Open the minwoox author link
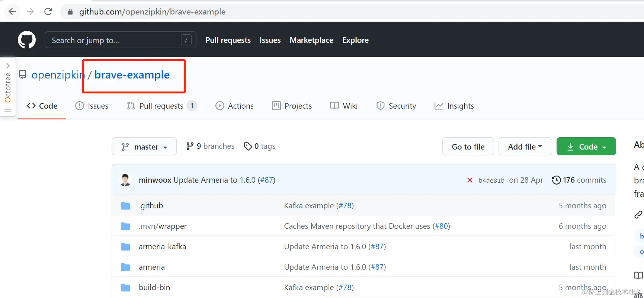Image resolution: width=644 pixels, height=298 pixels. (155, 180)
